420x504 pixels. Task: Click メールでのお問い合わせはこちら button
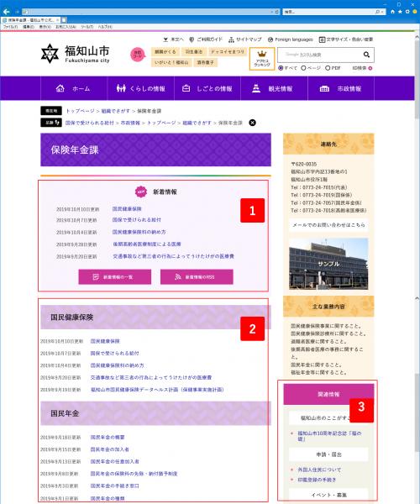(x=328, y=225)
